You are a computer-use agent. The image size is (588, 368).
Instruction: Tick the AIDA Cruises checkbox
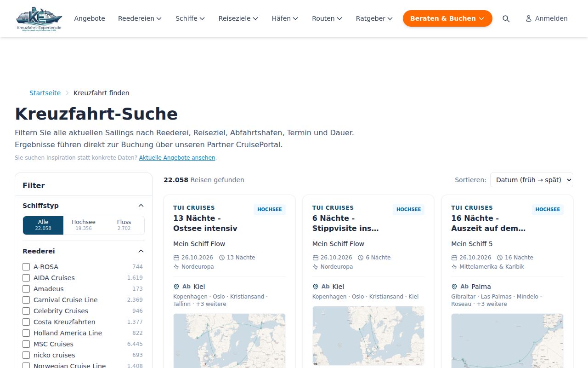[26, 278]
